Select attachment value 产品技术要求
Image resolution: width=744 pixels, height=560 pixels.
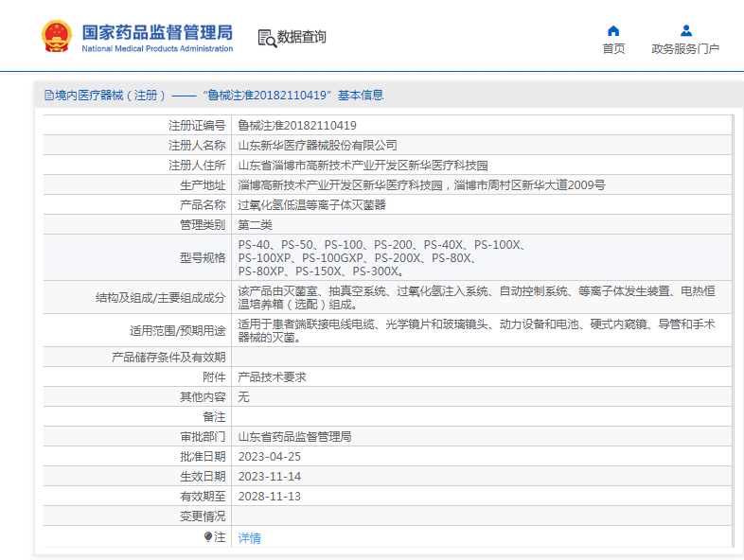[272, 377]
